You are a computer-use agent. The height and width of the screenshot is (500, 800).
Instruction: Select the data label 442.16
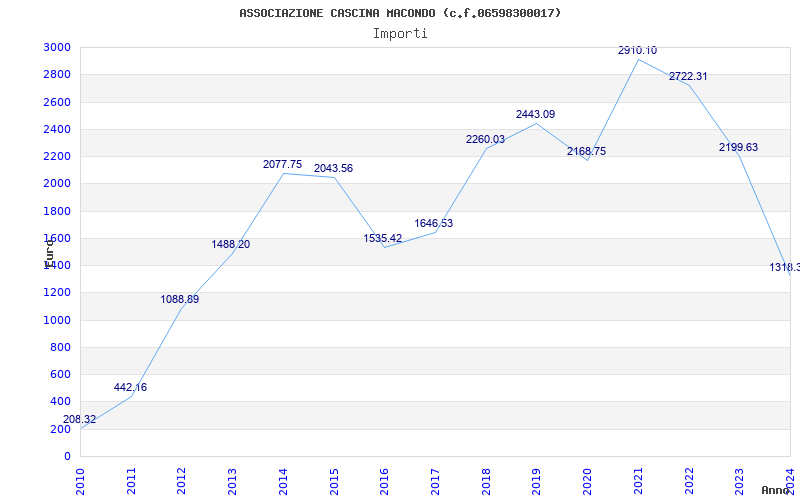(x=130, y=387)
